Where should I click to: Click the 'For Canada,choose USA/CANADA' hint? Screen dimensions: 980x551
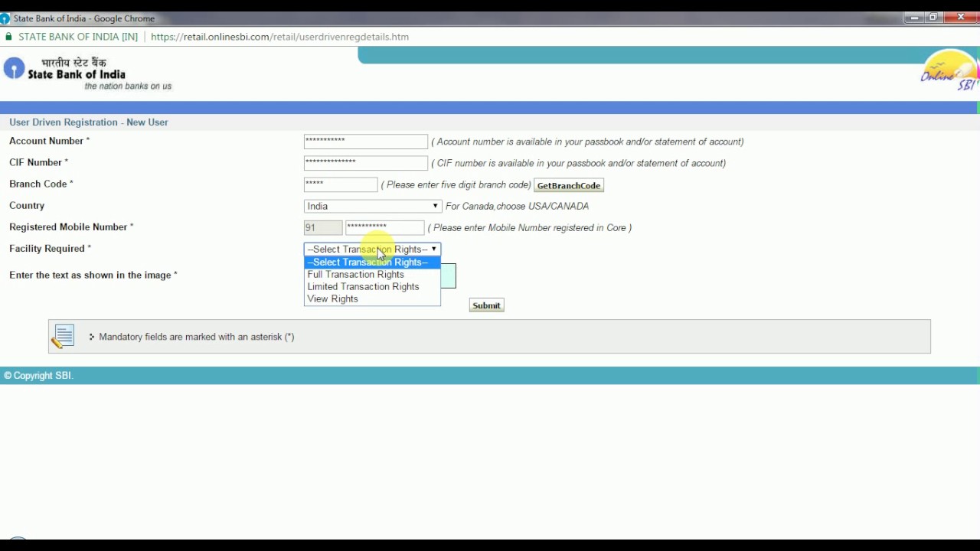click(517, 206)
